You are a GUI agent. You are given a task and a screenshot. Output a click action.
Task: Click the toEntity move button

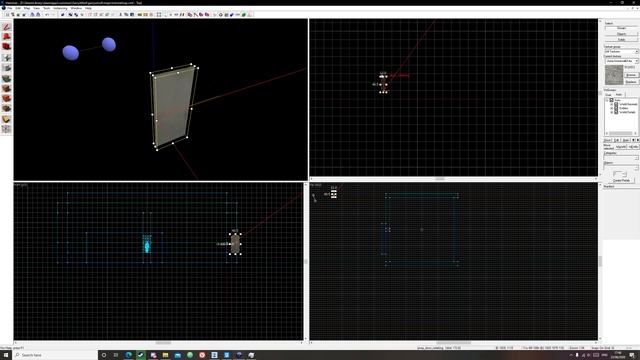pyautogui.click(x=633, y=147)
